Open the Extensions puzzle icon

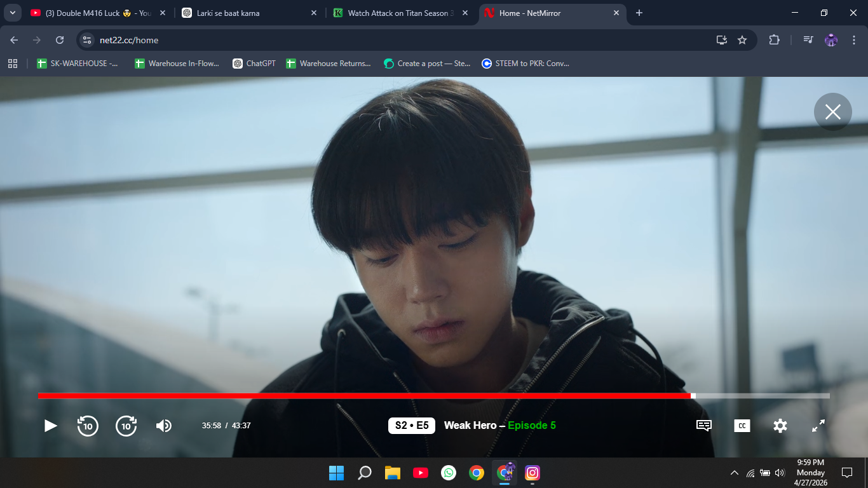click(x=774, y=40)
